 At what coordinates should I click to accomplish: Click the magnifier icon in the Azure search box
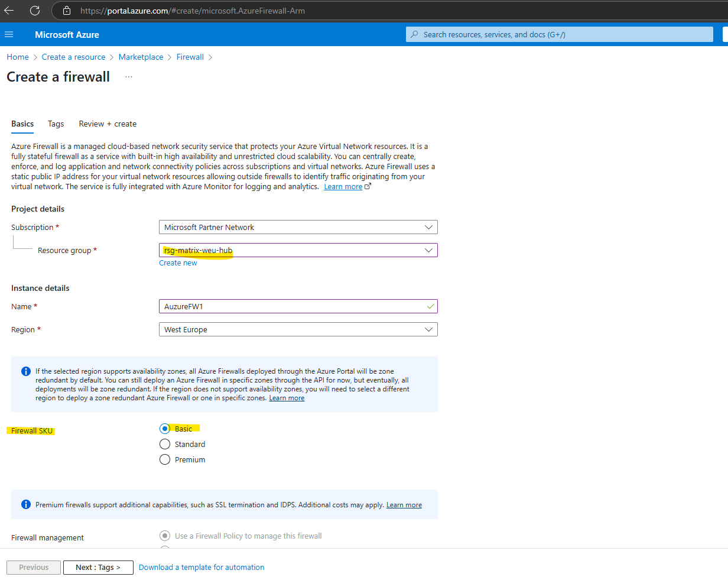click(x=415, y=34)
